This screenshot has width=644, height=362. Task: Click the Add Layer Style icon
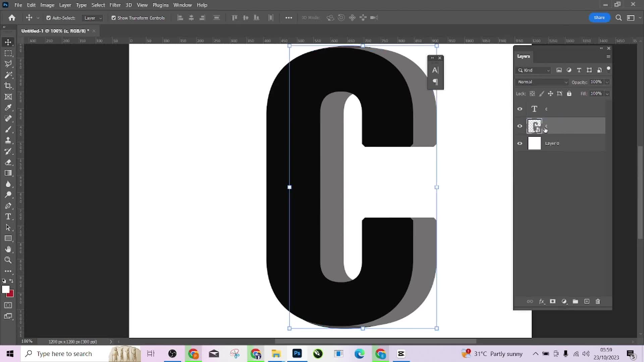542,301
